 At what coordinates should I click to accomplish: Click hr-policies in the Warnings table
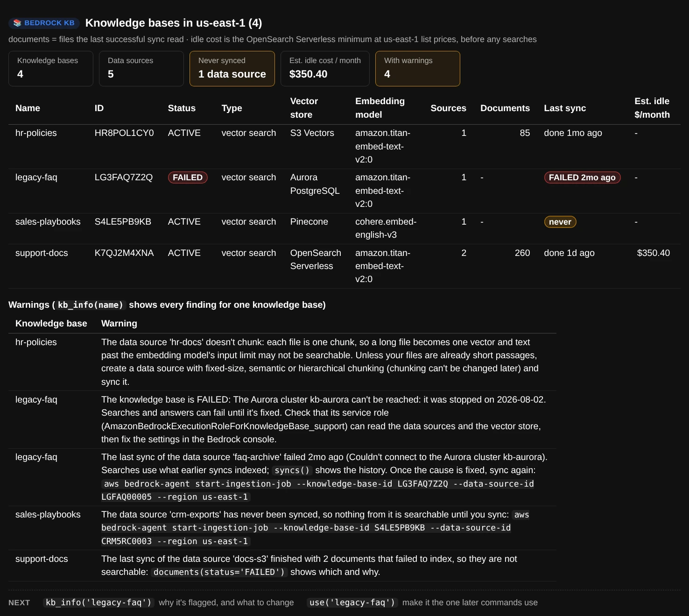(36, 342)
